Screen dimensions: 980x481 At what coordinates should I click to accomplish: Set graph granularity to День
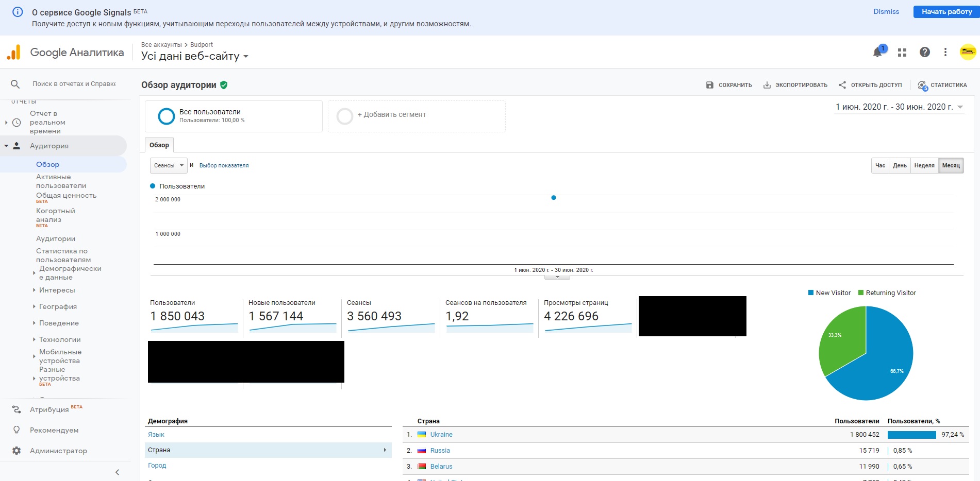(900, 165)
